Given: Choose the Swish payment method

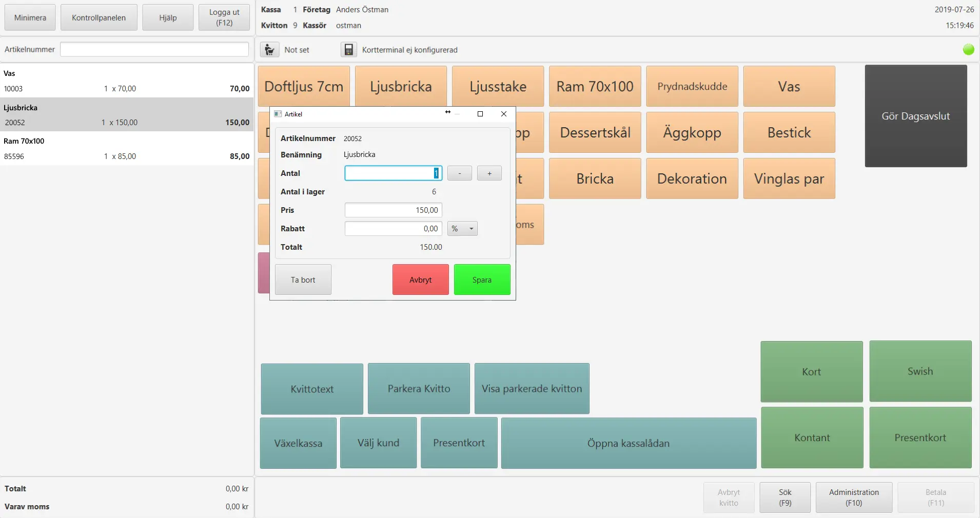Looking at the screenshot, I should [920, 371].
